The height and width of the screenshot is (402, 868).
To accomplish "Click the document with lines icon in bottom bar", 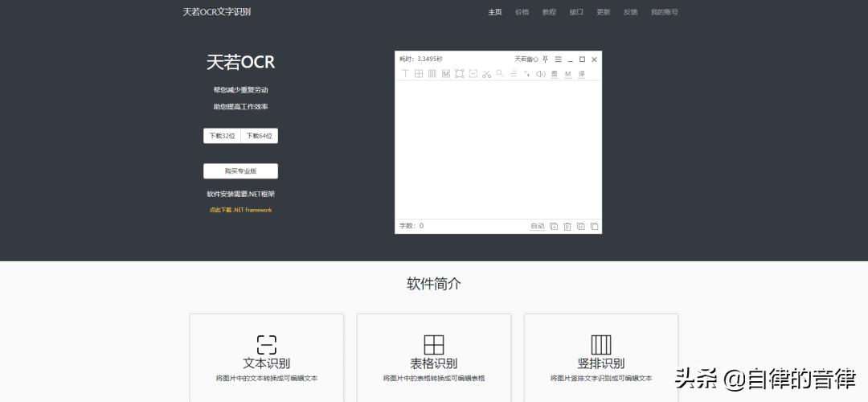I will tap(581, 226).
